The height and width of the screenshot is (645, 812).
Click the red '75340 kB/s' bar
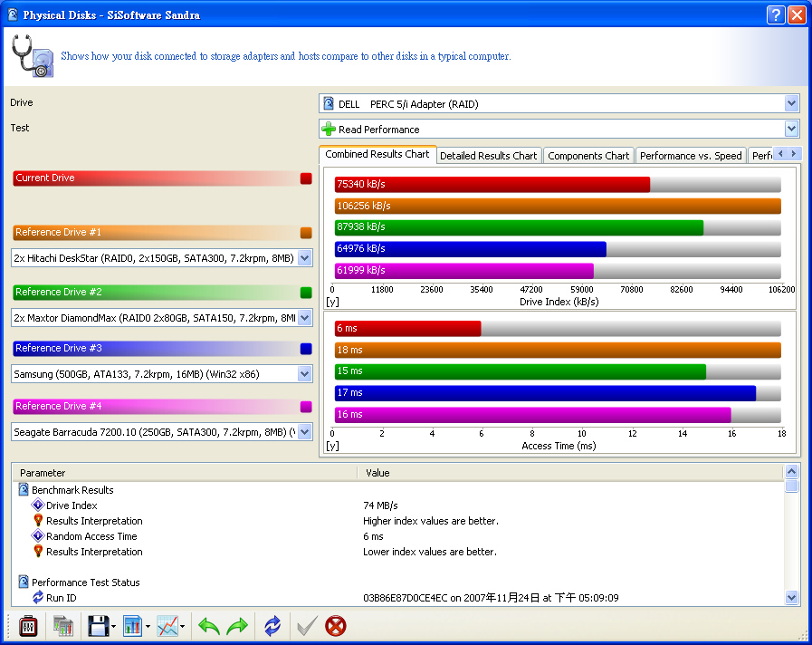click(492, 184)
